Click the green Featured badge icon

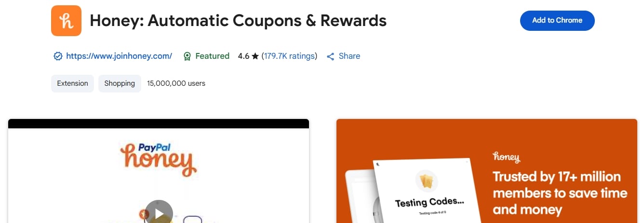187,56
